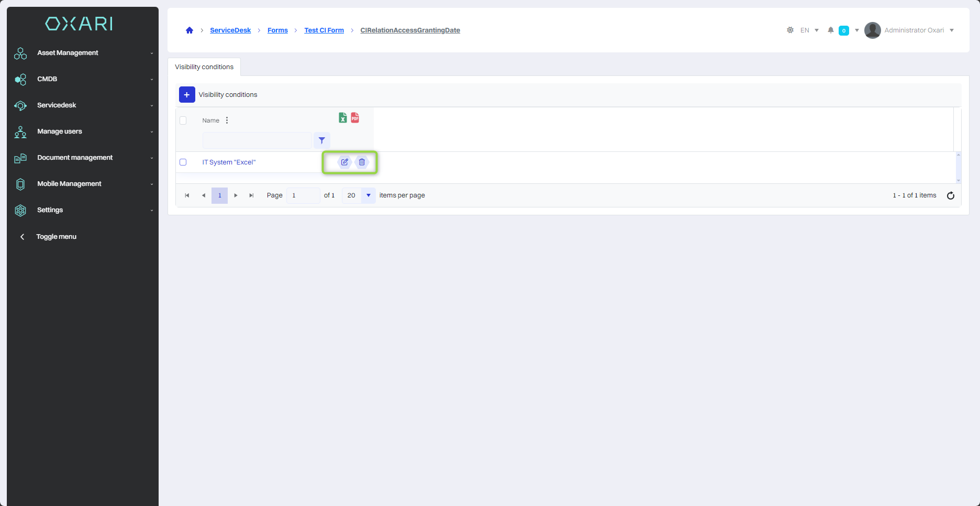Expand the CMDB sidebar menu
This screenshot has width=980, height=506.
pyautogui.click(x=84, y=79)
